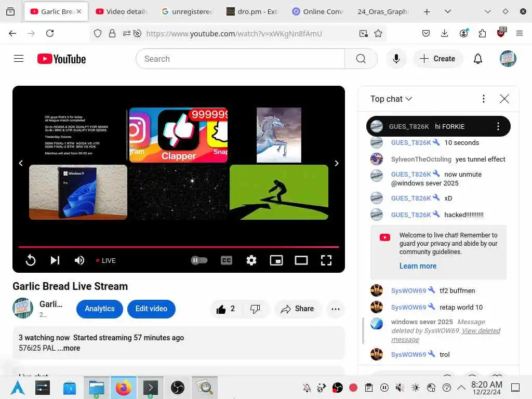Show hidden system tray icons
This screenshot has height=399, width=532.
pos(461,387)
